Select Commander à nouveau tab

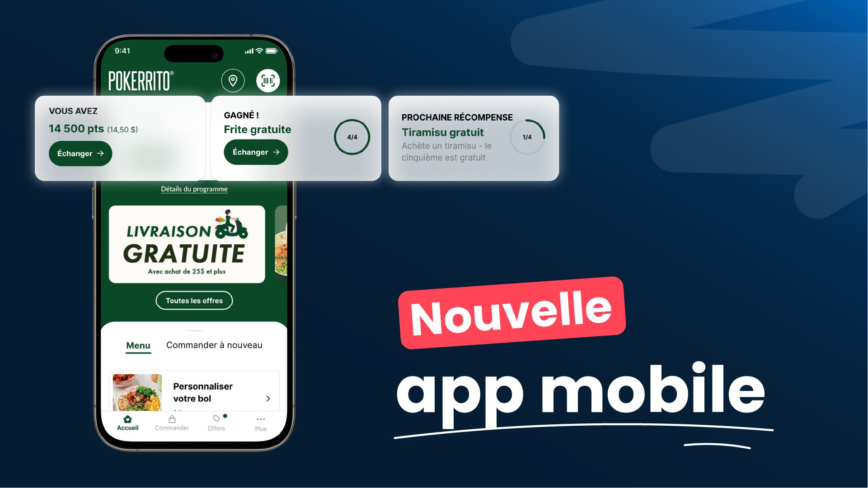coord(213,344)
